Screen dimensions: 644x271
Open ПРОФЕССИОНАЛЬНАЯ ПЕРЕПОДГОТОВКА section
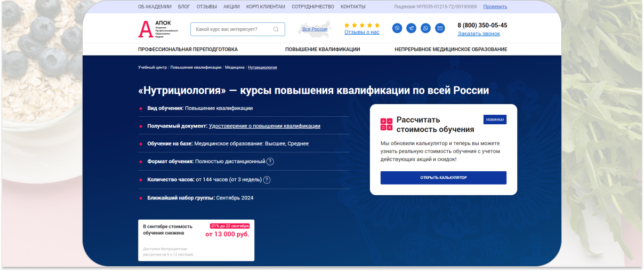click(188, 49)
